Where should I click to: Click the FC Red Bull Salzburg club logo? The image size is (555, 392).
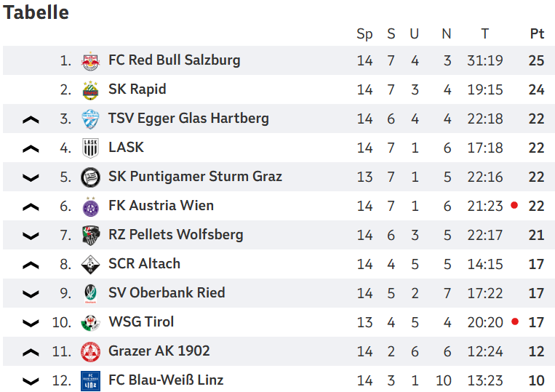coord(90,61)
